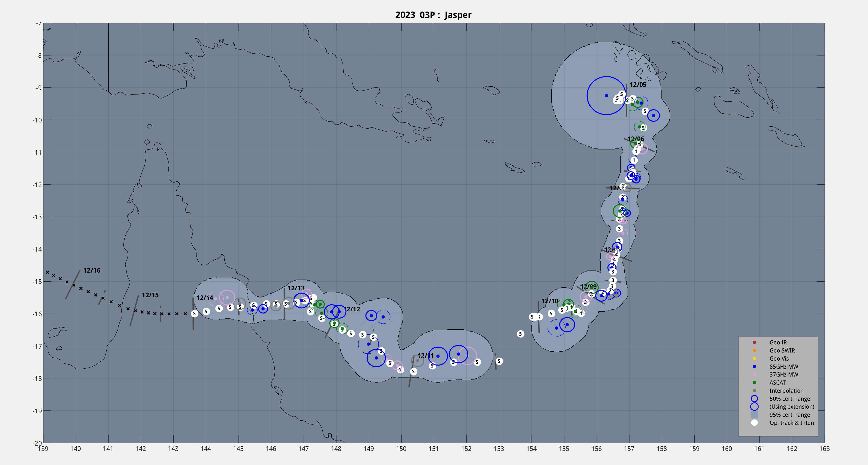Click the 12/14 date label

coord(205,298)
